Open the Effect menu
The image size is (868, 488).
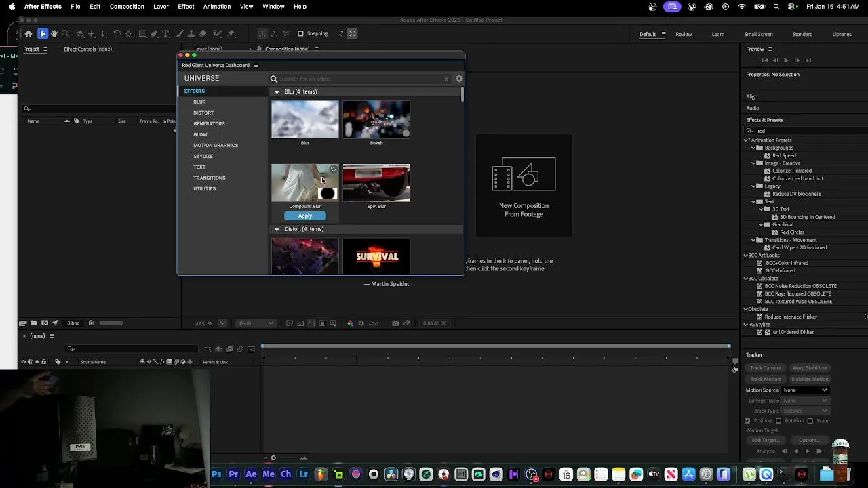coord(186,7)
